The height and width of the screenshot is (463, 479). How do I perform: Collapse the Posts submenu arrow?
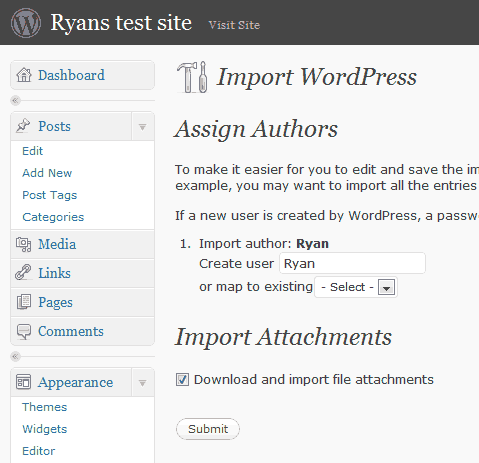click(143, 127)
